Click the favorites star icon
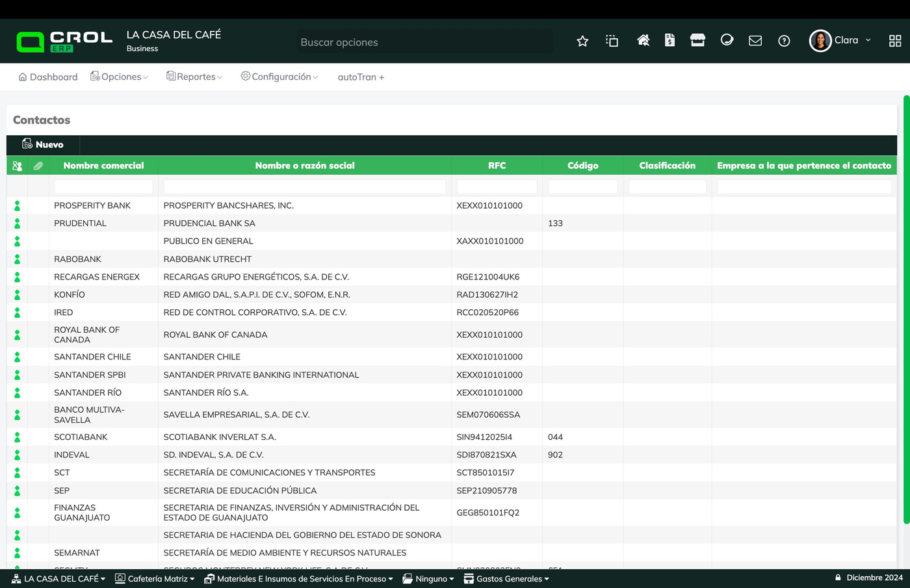This screenshot has width=910, height=588. (x=582, y=41)
